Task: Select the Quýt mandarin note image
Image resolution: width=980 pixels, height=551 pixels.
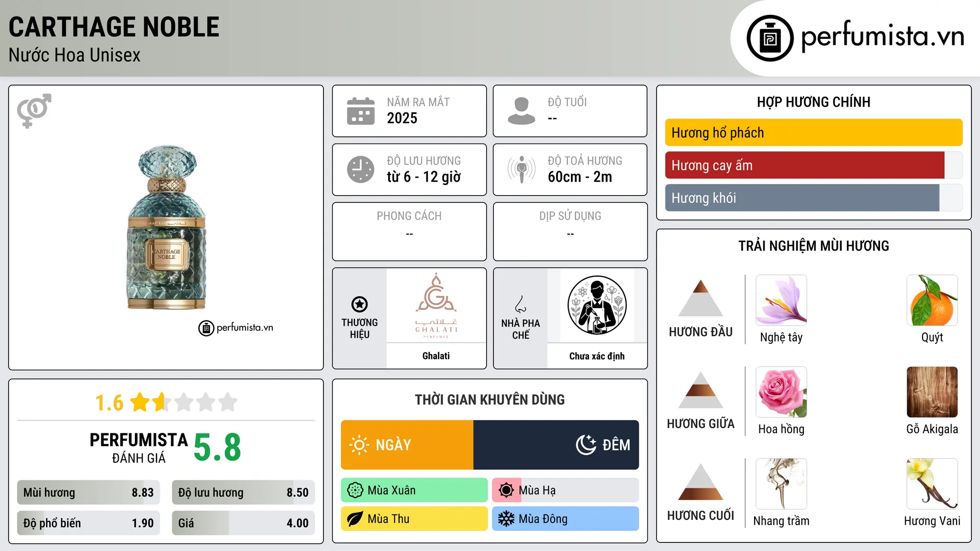Action: (x=932, y=300)
